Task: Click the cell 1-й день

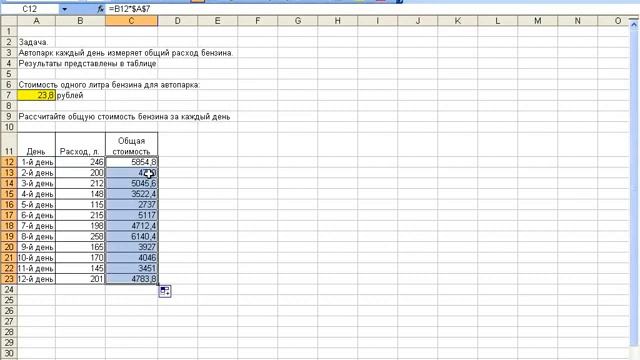Action: click(36, 162)
